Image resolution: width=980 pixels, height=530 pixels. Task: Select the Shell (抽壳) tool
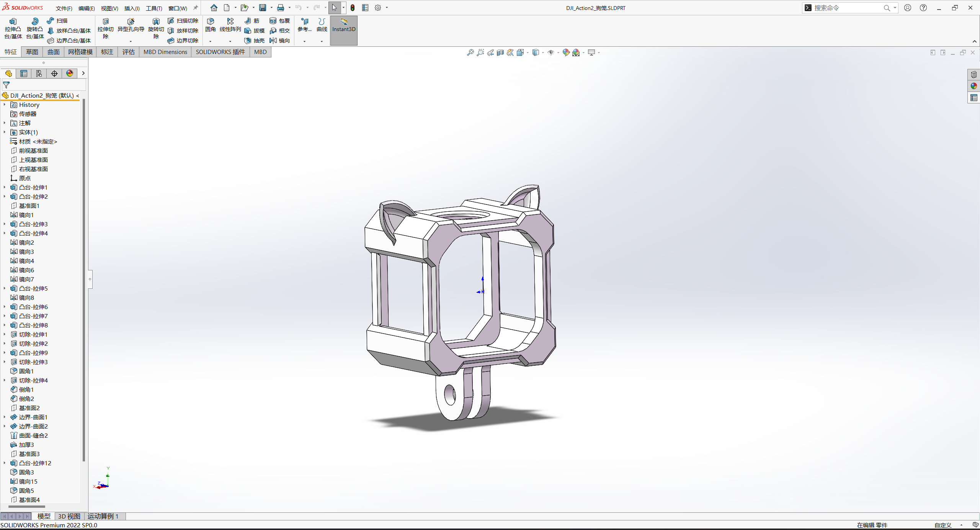[x=255, y=41]
